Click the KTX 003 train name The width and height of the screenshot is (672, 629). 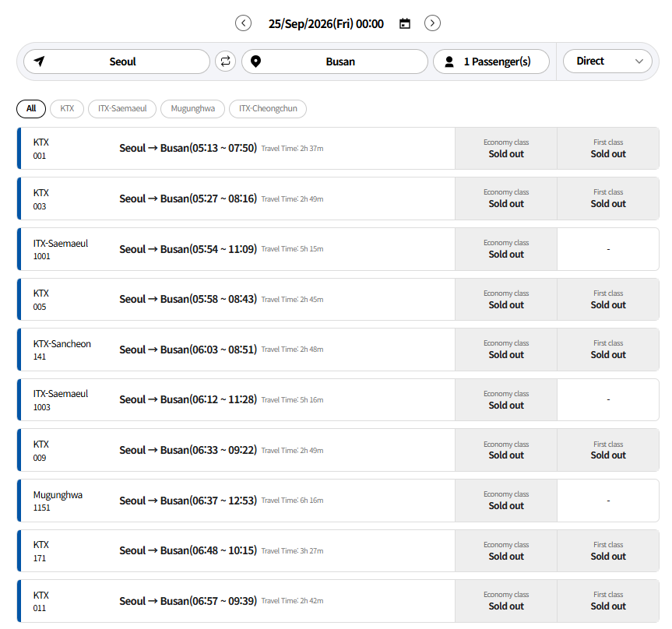click(41, 199)
